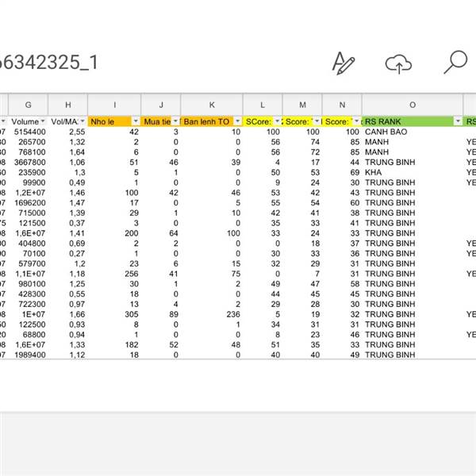Select column J header

(161, 105)
